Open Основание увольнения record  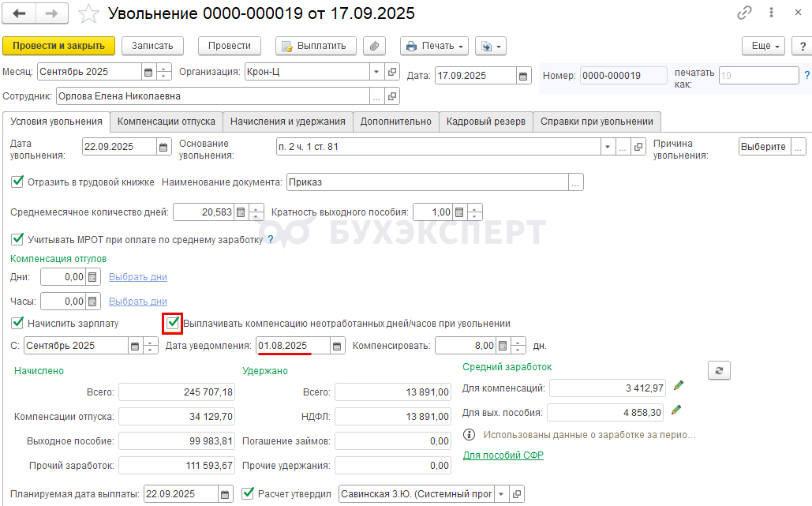pyautogui.click(x=638, y=147)
